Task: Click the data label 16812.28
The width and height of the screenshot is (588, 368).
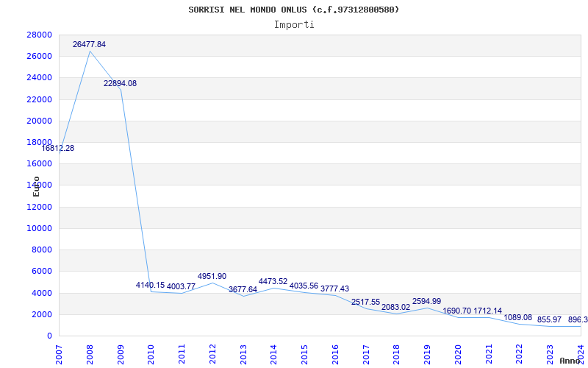Action: (58, 149)
